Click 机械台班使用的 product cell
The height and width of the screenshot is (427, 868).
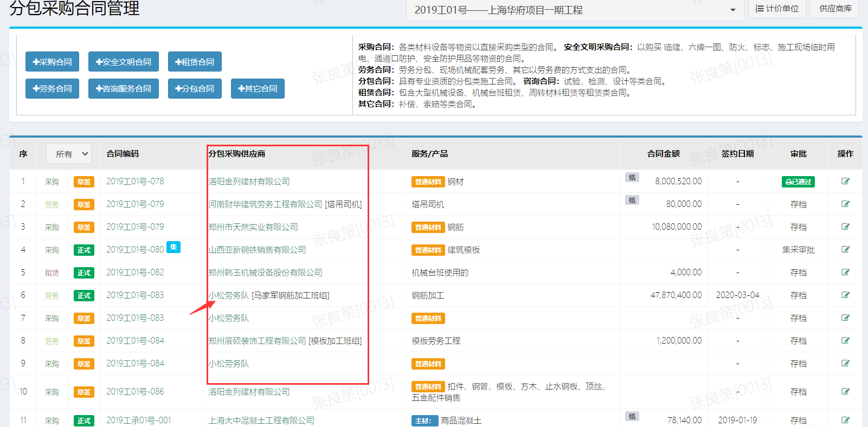pos(440,273)
